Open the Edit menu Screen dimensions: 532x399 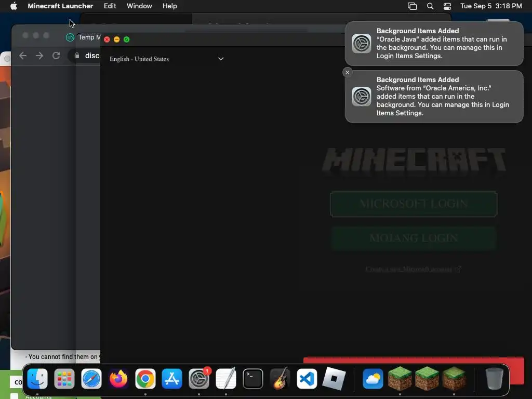(110, 6)
